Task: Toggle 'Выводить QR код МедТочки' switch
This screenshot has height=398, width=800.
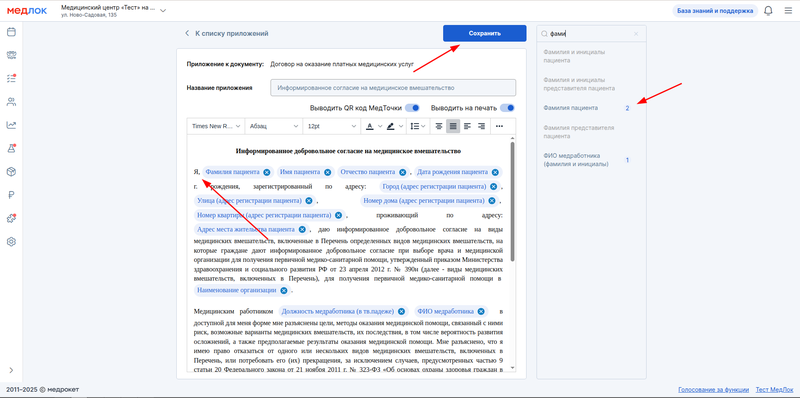Action: pyautogui.click(x=412, y=108)
